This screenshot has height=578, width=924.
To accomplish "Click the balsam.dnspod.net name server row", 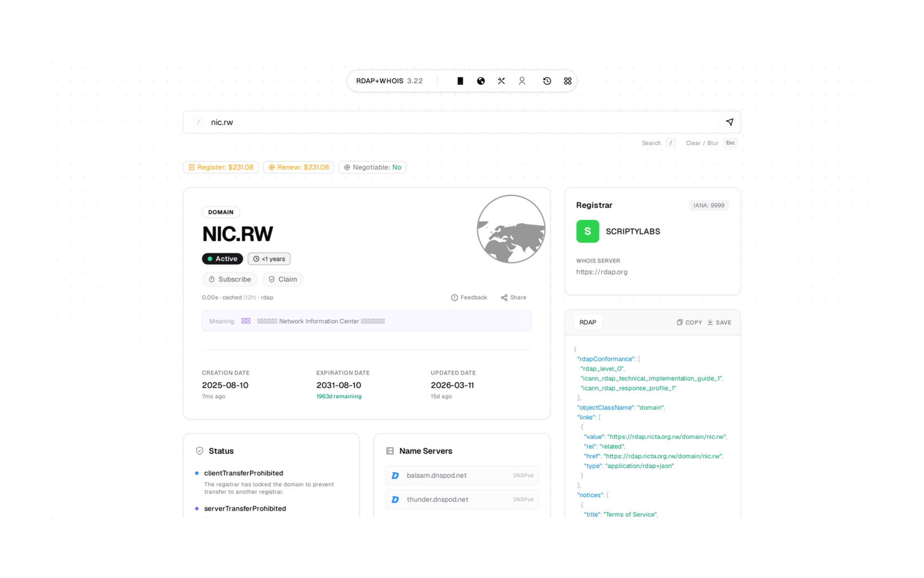I will click(x=462, y=475).
